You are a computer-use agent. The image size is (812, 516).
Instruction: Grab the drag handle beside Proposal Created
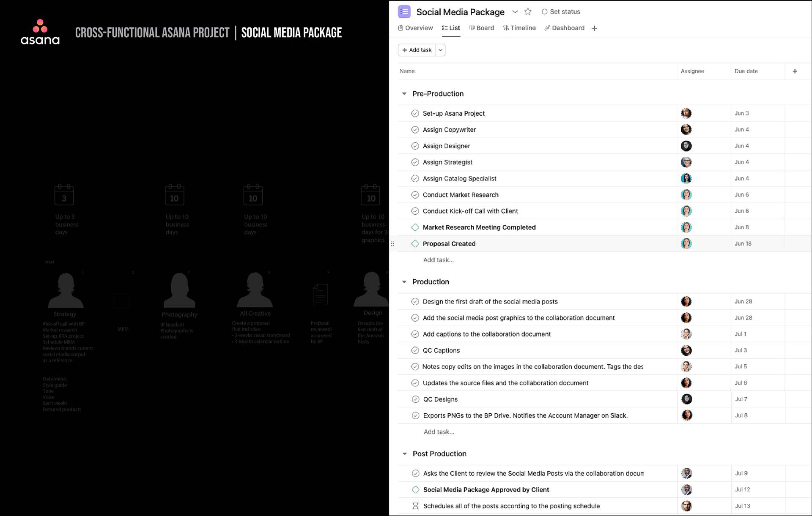click(392, 243)
